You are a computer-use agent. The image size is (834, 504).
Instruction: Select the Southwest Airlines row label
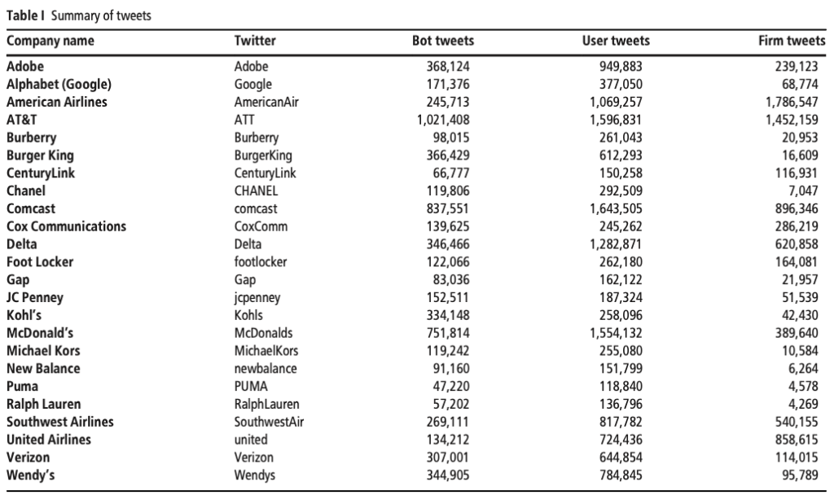click(60, 422)
